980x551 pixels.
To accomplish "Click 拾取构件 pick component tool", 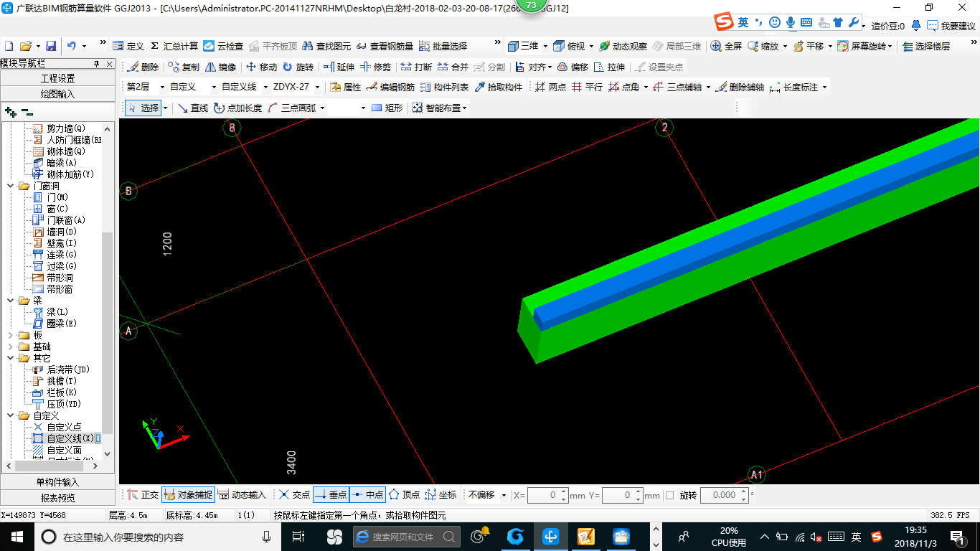I will tap(498, 87).
